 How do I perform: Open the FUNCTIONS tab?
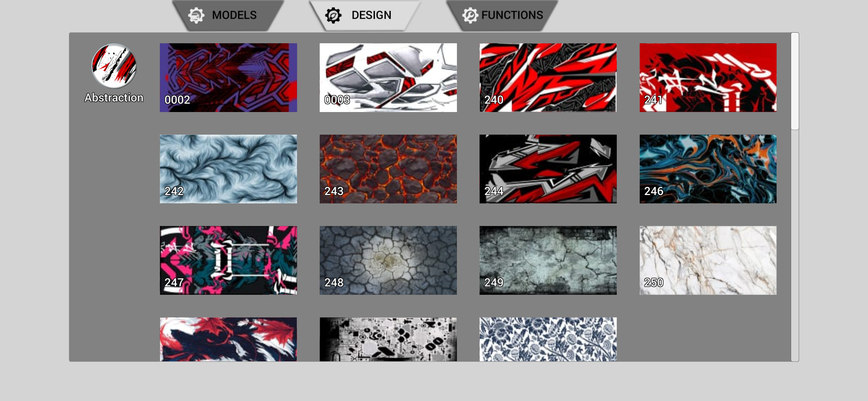click(x=502, y=15)
